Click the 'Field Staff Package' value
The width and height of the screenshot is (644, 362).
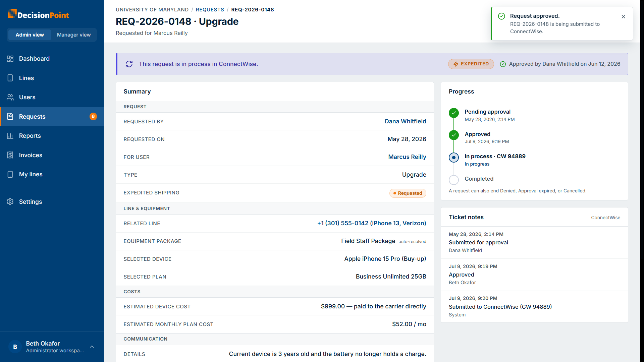[x=368, y=241]
